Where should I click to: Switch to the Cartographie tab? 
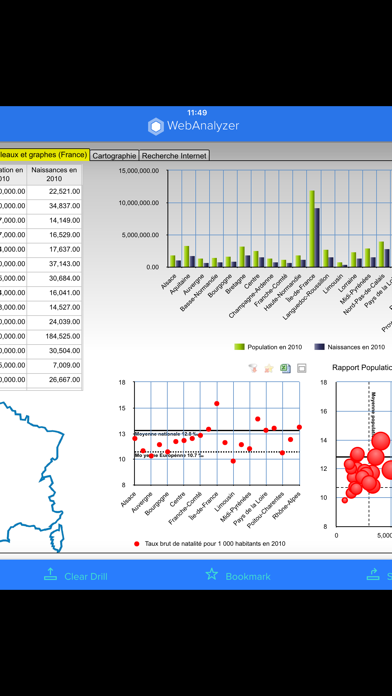point(114,156)
